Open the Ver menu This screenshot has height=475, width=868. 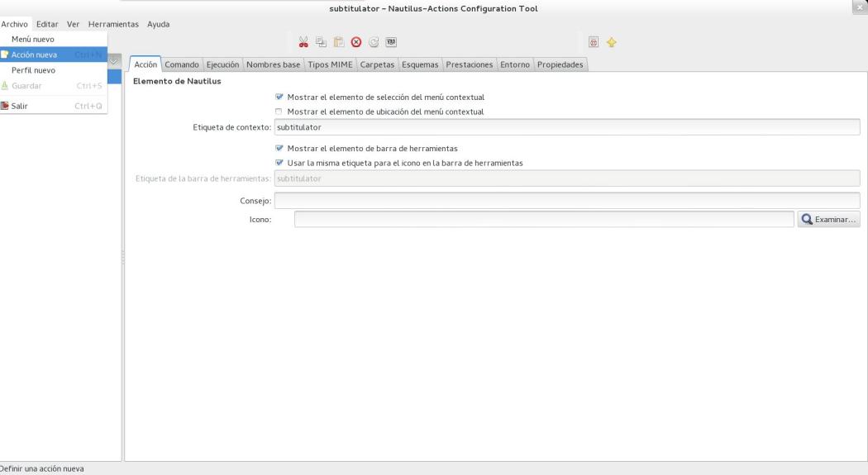point(73,24)
